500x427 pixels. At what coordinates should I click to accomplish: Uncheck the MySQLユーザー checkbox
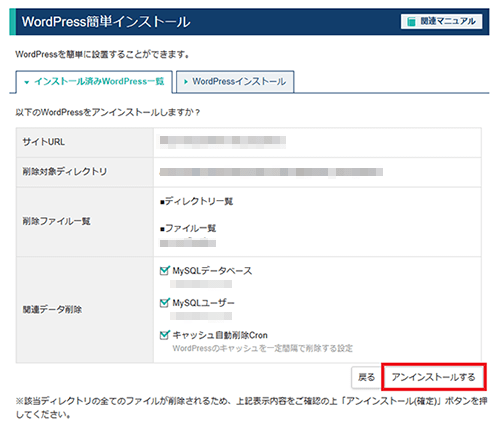tap(164, 303)
